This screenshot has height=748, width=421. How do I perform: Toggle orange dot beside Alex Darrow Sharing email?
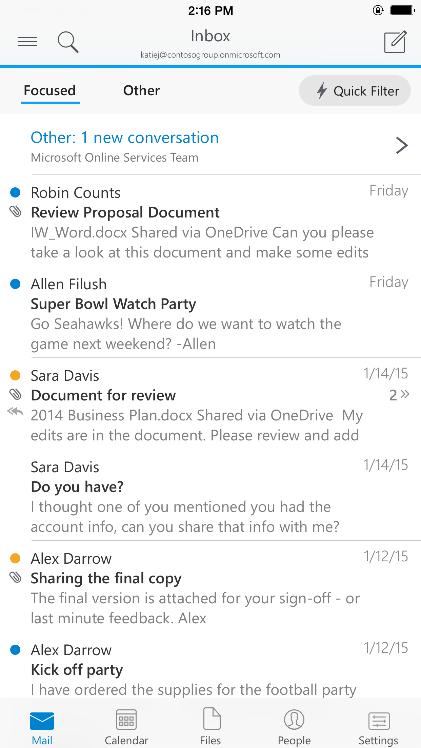coord(15,558)
